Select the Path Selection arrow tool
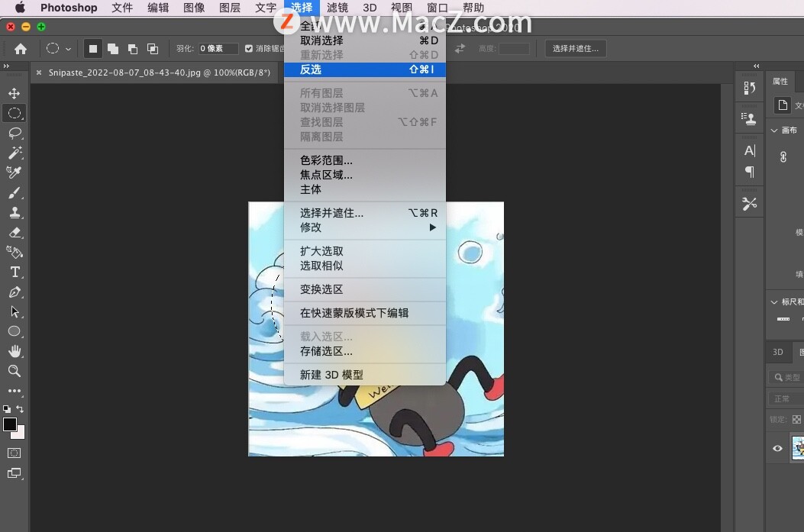Screen dimensions: 804x532 click(x=15, y=311)
